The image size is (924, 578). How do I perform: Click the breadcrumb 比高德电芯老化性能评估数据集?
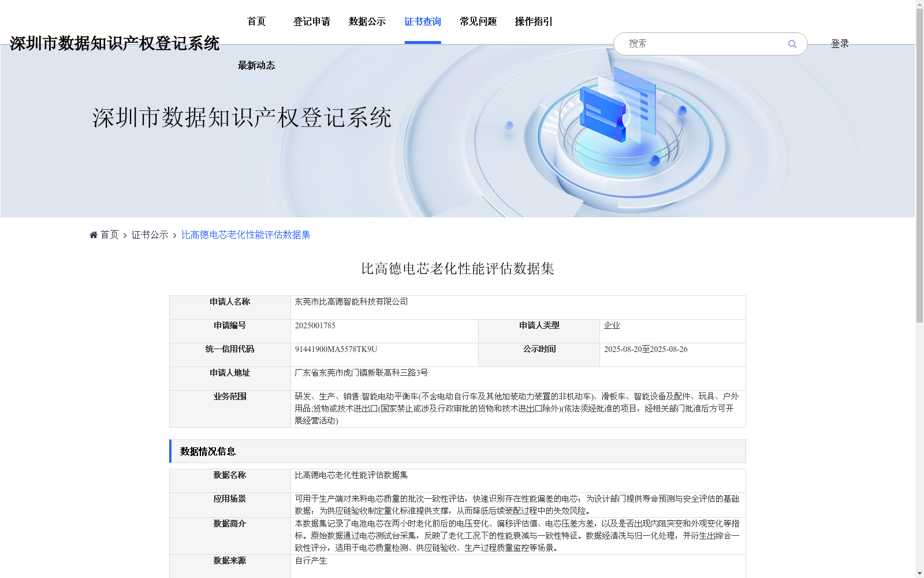coord(245,235)
